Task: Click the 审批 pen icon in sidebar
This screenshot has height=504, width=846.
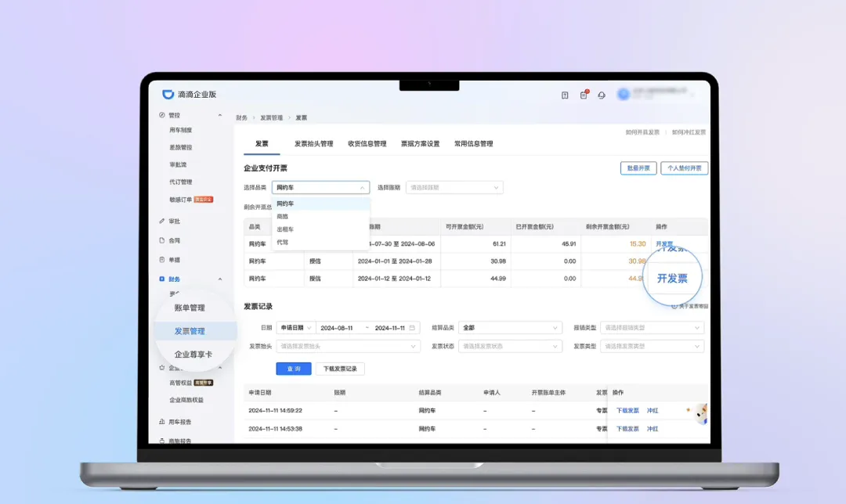Action: pyautogui.click(x=162, y=221)
